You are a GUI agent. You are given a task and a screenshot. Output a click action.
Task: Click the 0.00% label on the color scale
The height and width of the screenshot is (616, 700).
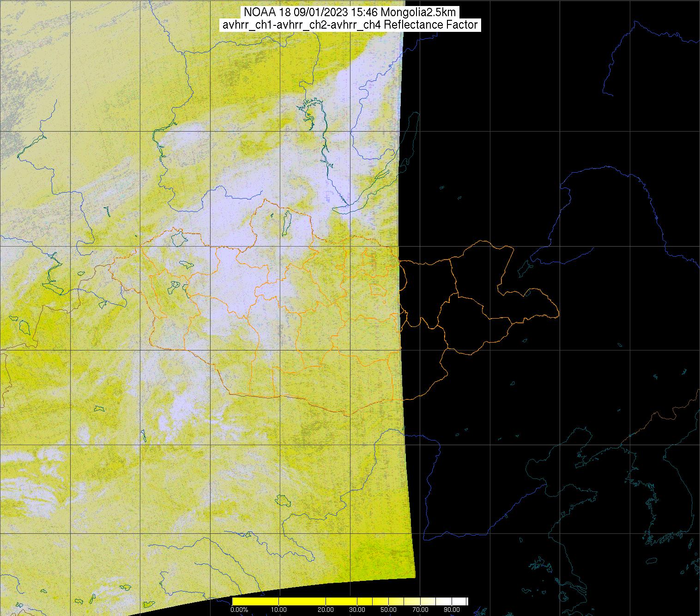click(x=240, y=610)
